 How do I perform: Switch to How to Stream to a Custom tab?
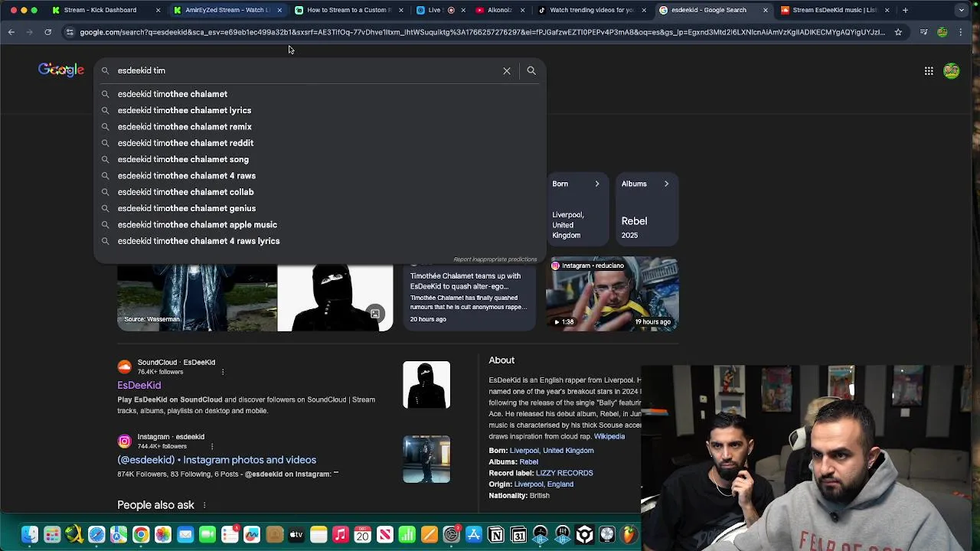349,10
